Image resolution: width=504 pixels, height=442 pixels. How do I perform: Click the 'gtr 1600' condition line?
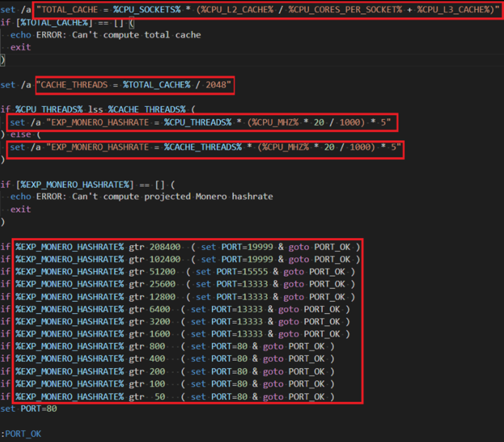[175, 334]
